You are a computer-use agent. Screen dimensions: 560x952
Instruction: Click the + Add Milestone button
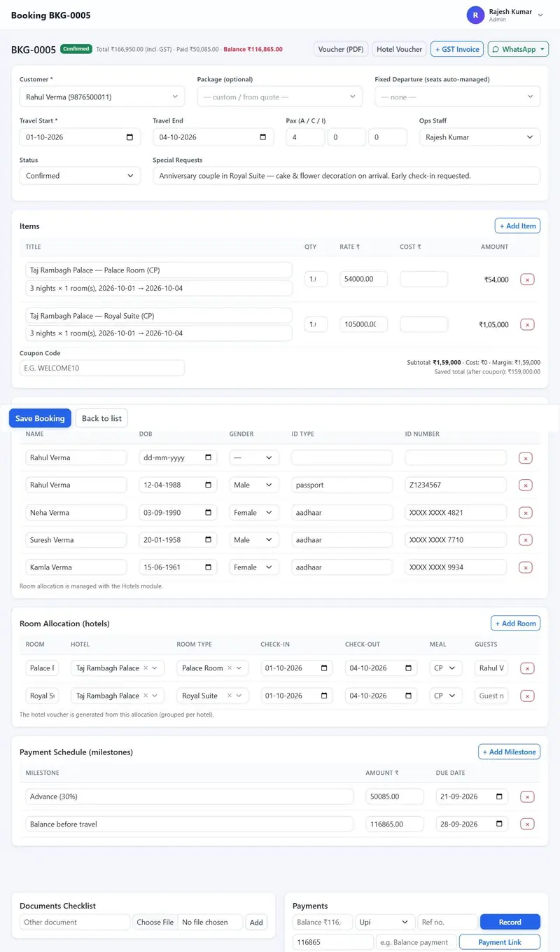(510, 752)
